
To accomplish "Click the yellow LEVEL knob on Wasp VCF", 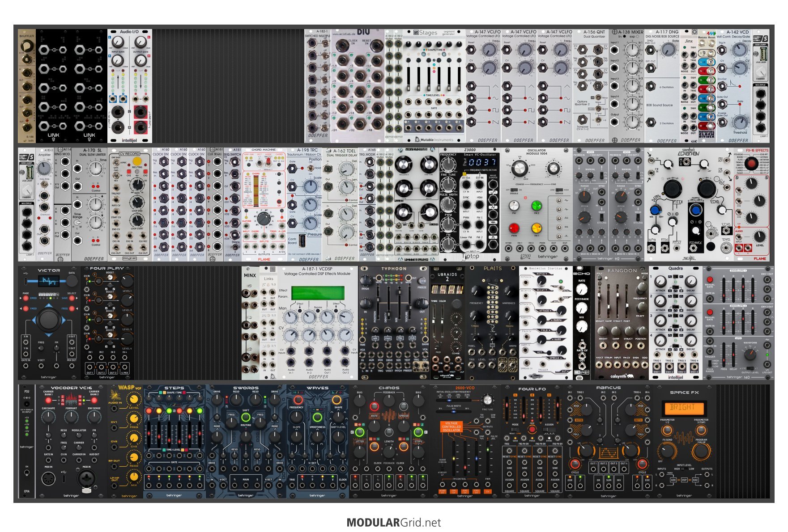I will [134, 399].
